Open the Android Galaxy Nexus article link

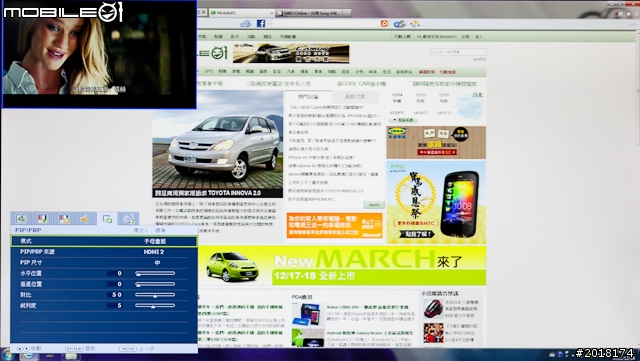(369, 333)
